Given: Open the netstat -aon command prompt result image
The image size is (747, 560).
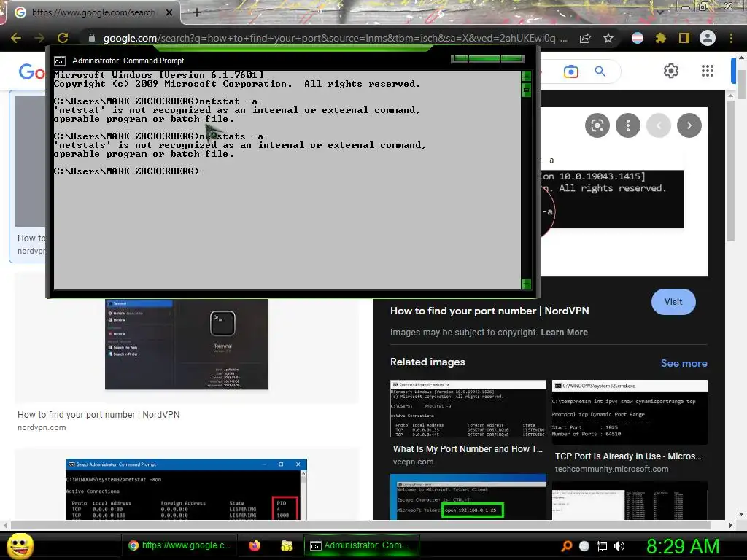Looking at the screenshot, I should click(186, 489).
